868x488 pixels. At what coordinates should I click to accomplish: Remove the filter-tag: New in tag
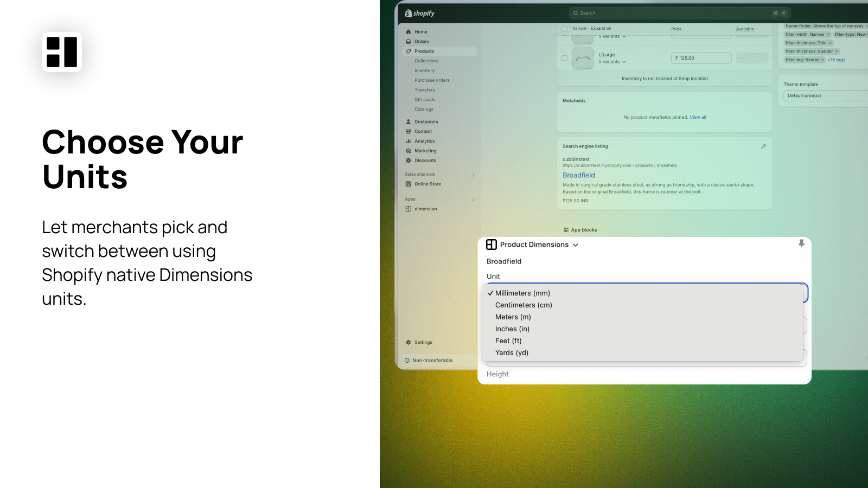(822, 60)
